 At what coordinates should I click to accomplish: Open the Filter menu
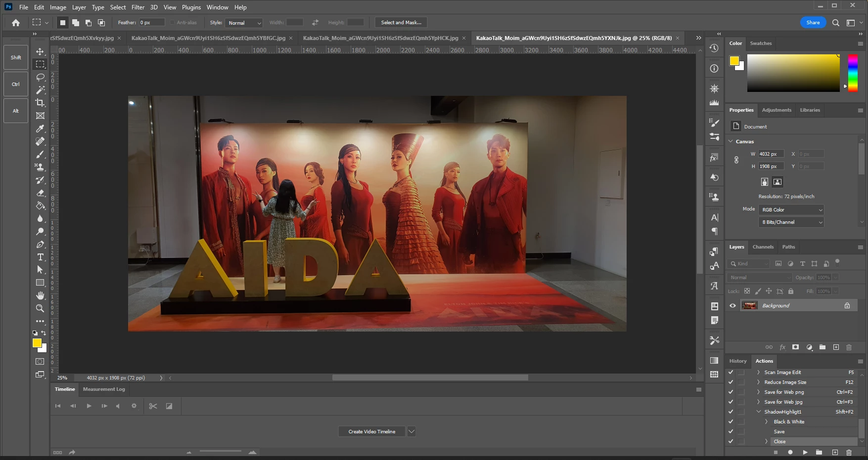point(138,7)
